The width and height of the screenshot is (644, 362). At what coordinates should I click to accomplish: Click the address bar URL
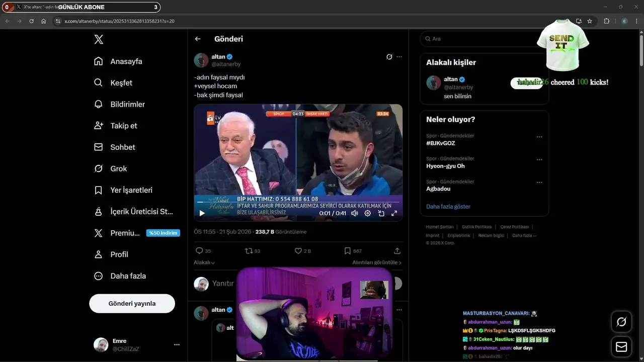coord(119,21)
